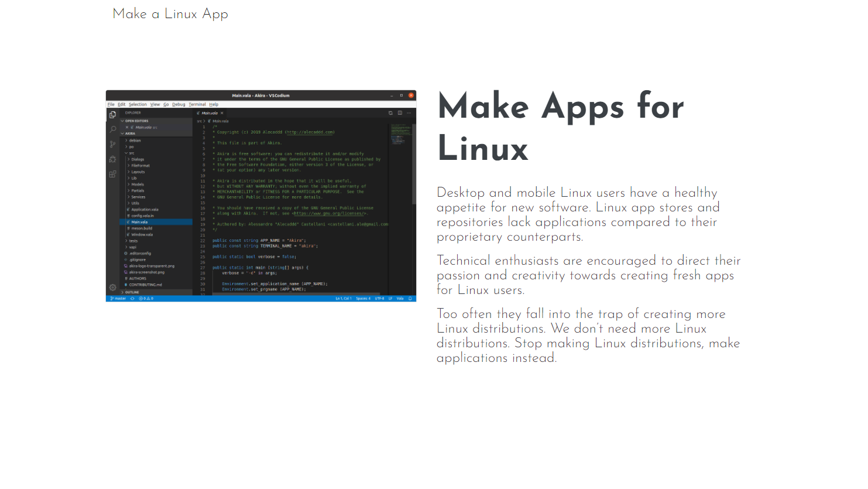Click the Split Editor icon in VSCodium screenshot
868x489 pixels.
[x=400, y=113]
